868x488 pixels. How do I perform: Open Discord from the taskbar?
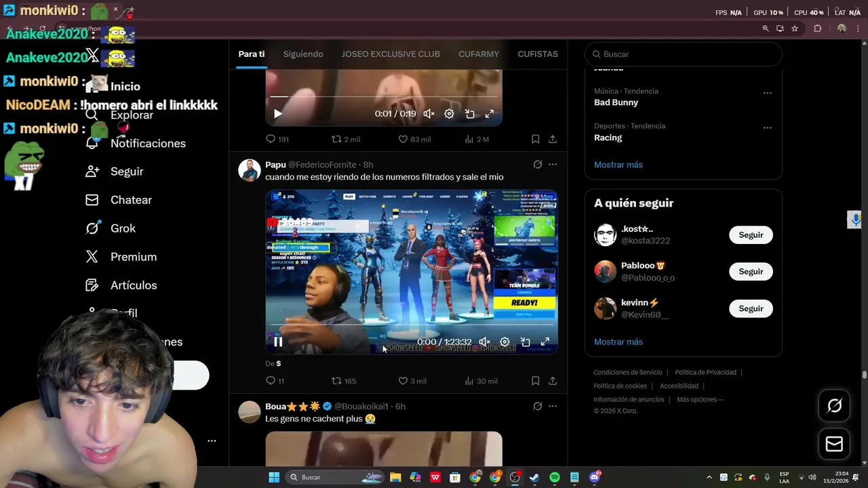click(x=595, y=477)
